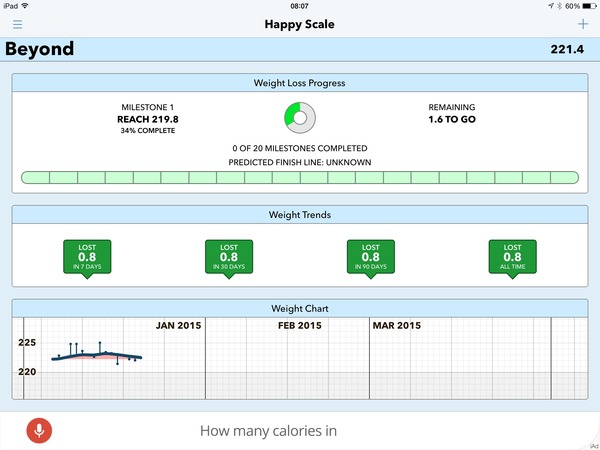Tap the 'How many calories in' search field
This screenshot has width=600, height=450.
(x=270, y=431)
